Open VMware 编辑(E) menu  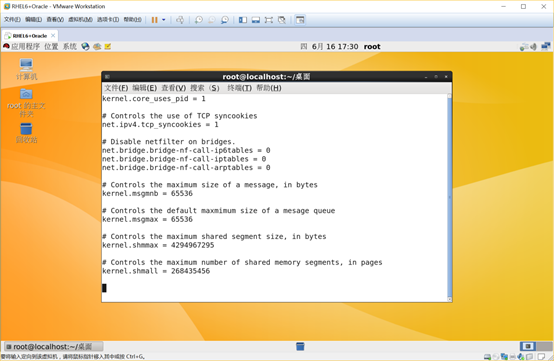point(34,20)
